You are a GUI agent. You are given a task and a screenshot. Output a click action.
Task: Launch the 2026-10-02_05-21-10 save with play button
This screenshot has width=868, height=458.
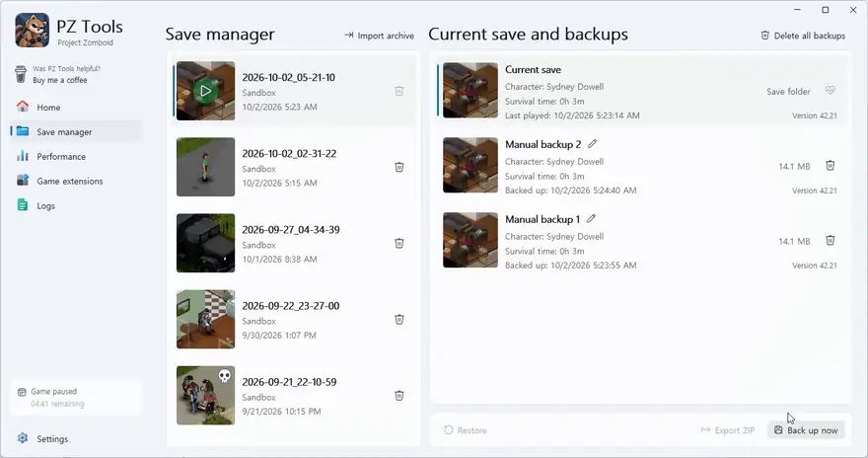pyautogui.click(x=205, y=91)
